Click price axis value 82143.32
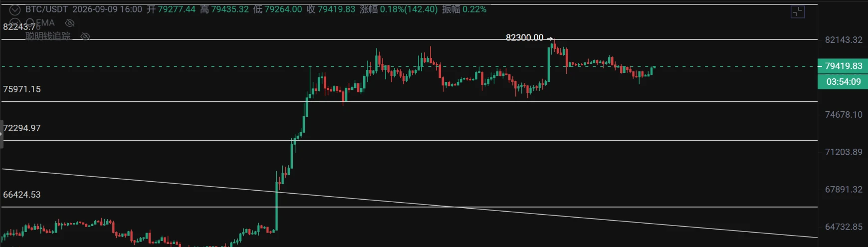 click(844, 40)
